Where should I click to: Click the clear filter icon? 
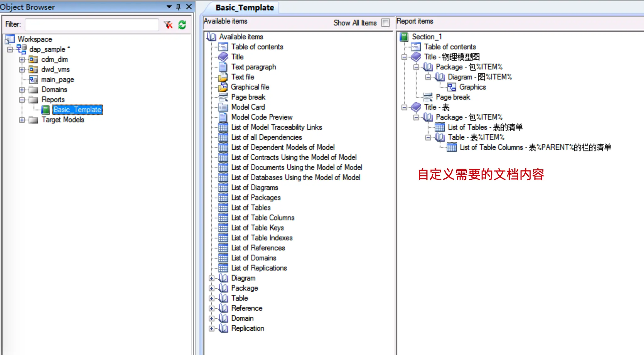pyautogui.click(x=168, y=25)
